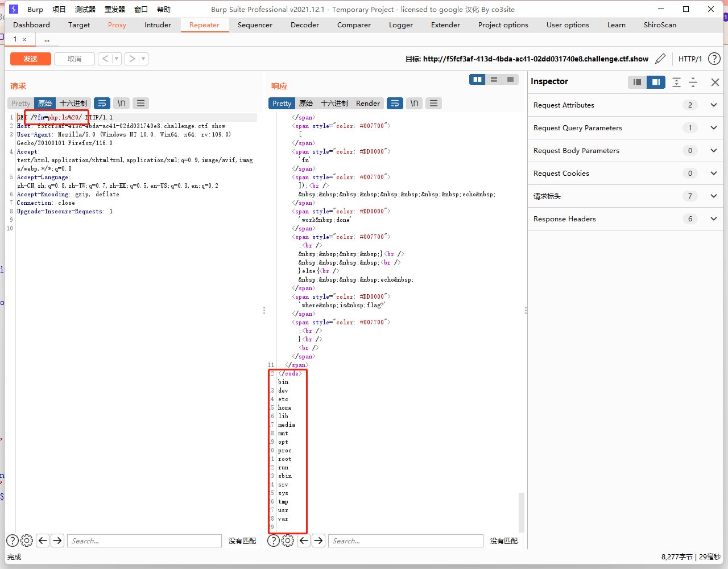Jump to previous match in request search

43,541
